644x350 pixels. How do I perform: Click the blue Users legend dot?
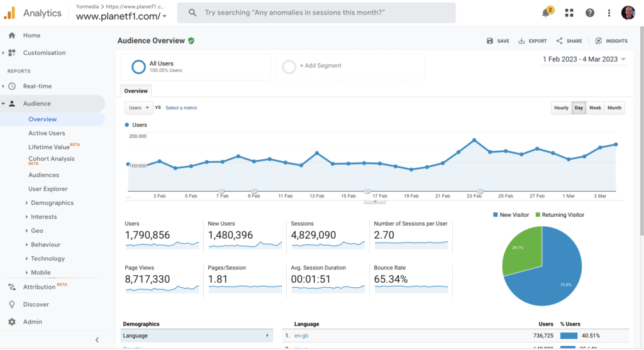[x=127, y=125]
